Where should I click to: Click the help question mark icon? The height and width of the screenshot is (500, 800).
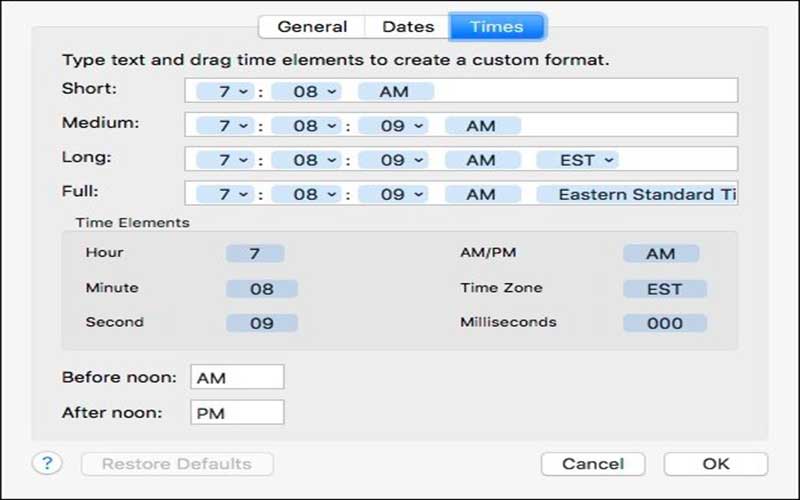tap(47, 463)
